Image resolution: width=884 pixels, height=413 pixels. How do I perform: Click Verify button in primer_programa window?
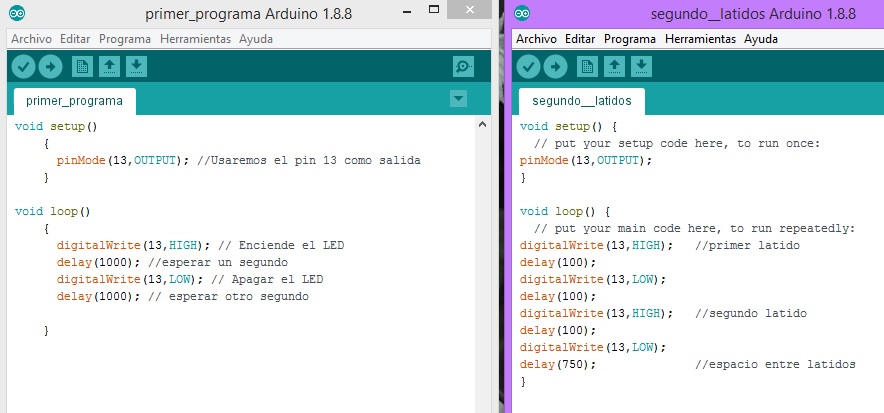(x=23, y=67)
